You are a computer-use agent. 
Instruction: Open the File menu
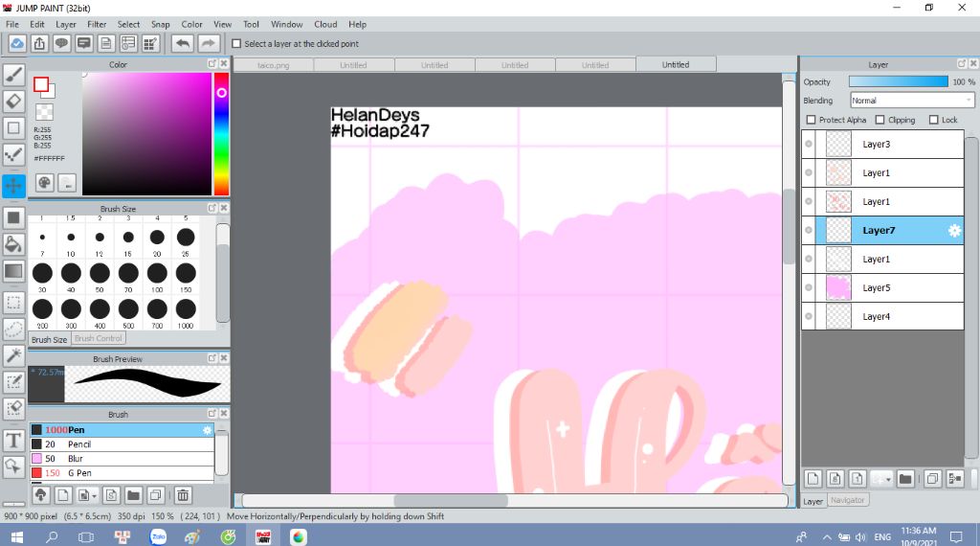pyautogui.click(x=12, y=24)
